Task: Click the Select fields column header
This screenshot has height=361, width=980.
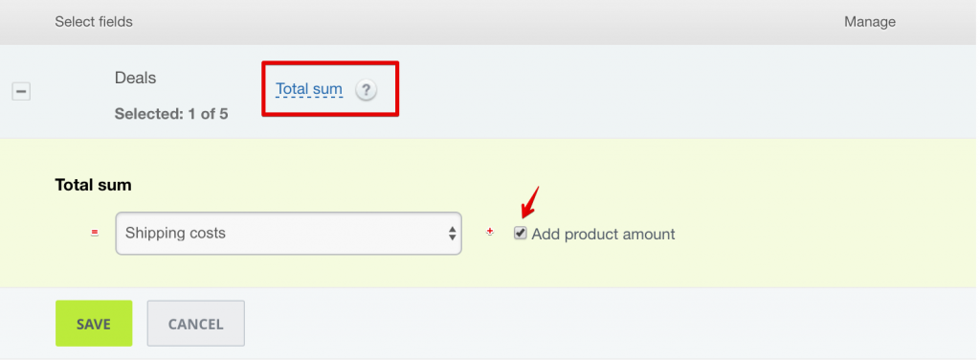Action: coord(94,22)
